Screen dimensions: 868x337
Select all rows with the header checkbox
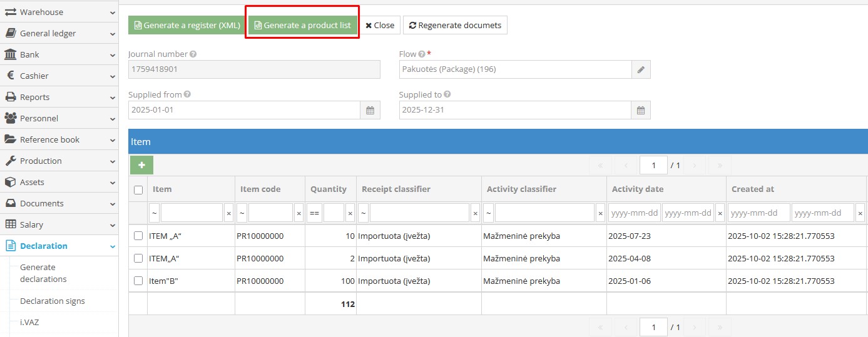138,189
